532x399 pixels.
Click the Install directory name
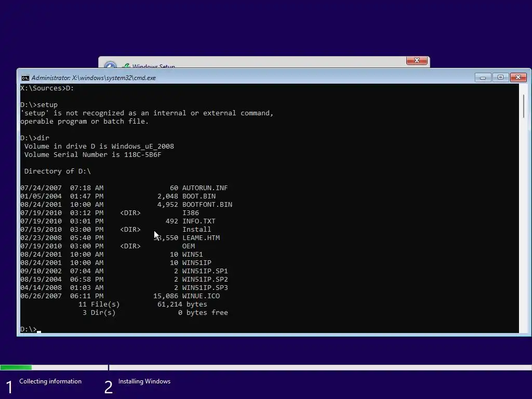tap(197, 229)
